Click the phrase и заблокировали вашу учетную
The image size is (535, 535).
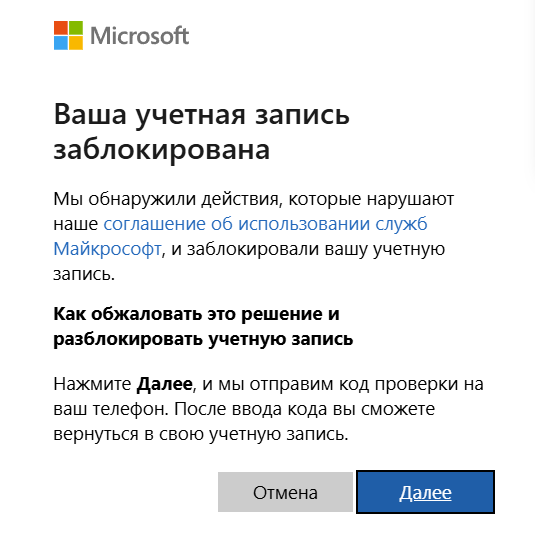click(308, 249)
